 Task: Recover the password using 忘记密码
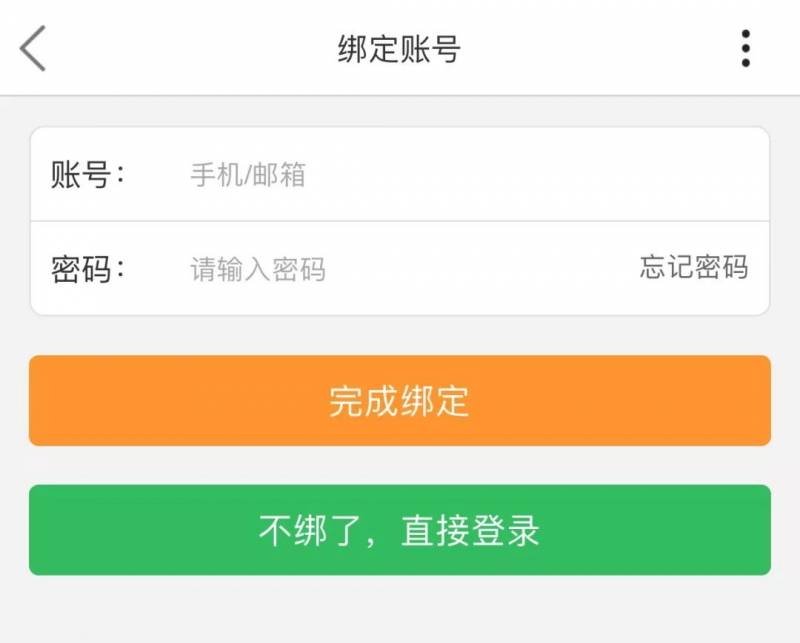click(x=693, y=267)
